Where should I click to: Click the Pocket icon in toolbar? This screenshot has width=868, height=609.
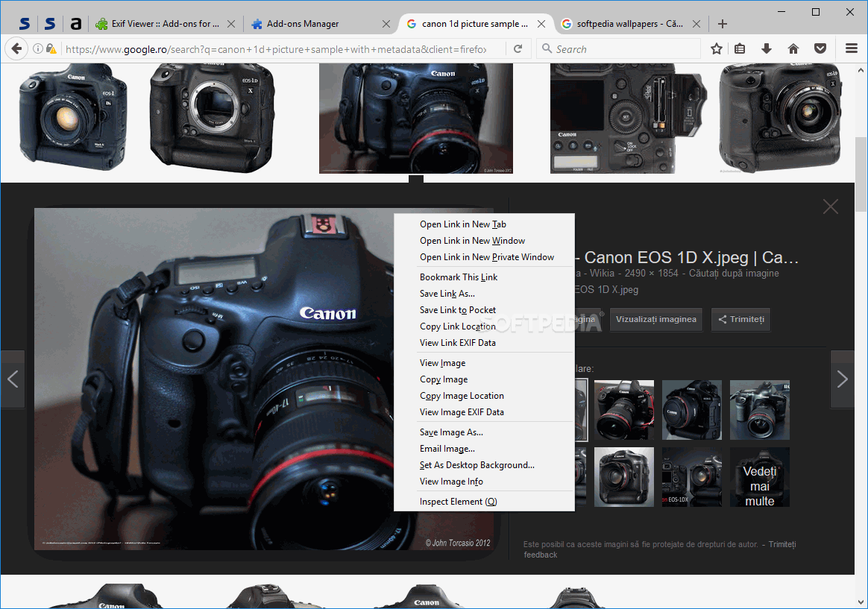click(x=820, y=48)
